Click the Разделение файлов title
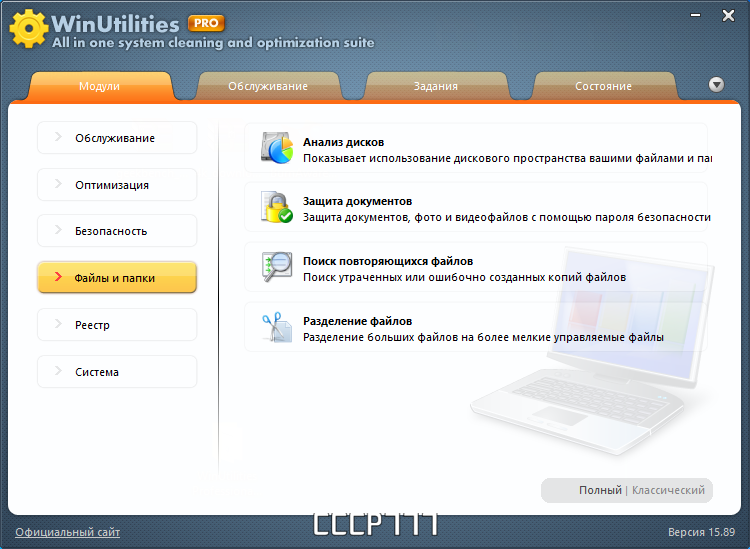 (357, 321)
